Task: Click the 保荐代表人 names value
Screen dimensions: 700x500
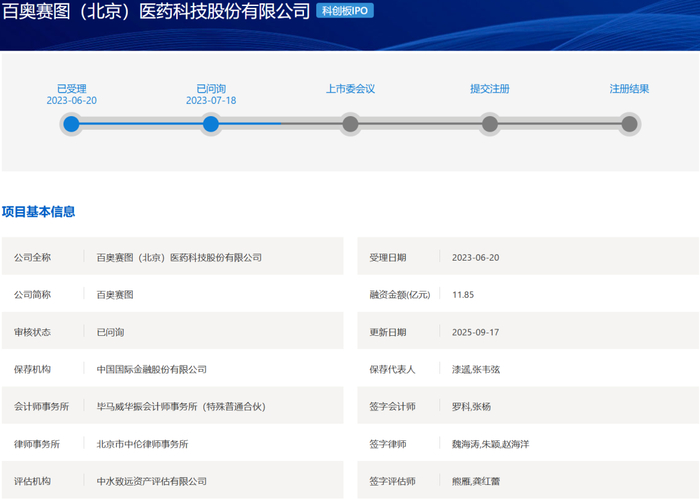Action: 476,369
